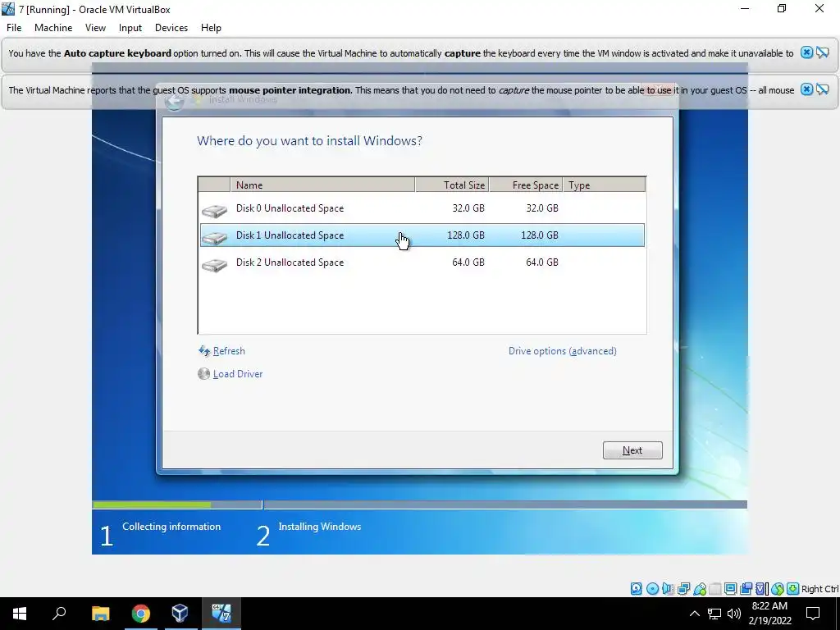The image size is (840, 630).
Task: Click the installer back arrow button
Action: pyautogui.click(x=174, y=101)
